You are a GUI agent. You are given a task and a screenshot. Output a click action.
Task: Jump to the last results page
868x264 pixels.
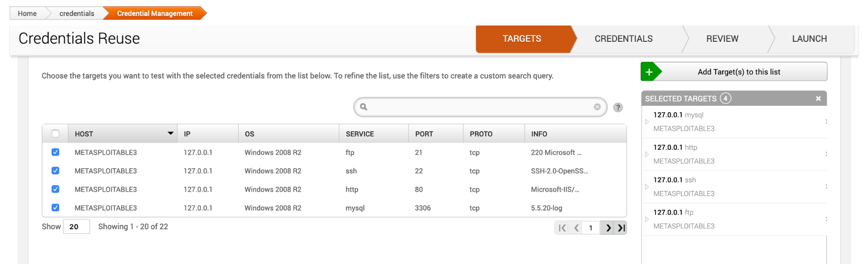tap(621, 228)
